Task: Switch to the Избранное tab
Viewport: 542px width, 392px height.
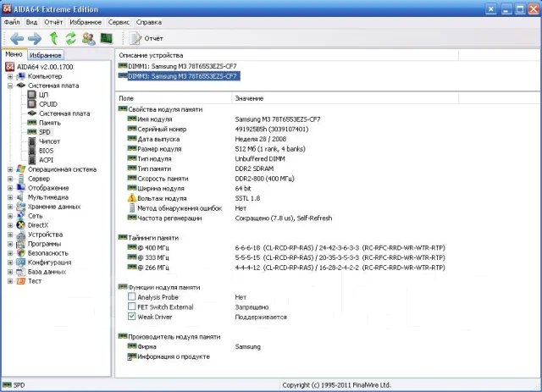Action: pyautogui.click(x=45, y=55)
